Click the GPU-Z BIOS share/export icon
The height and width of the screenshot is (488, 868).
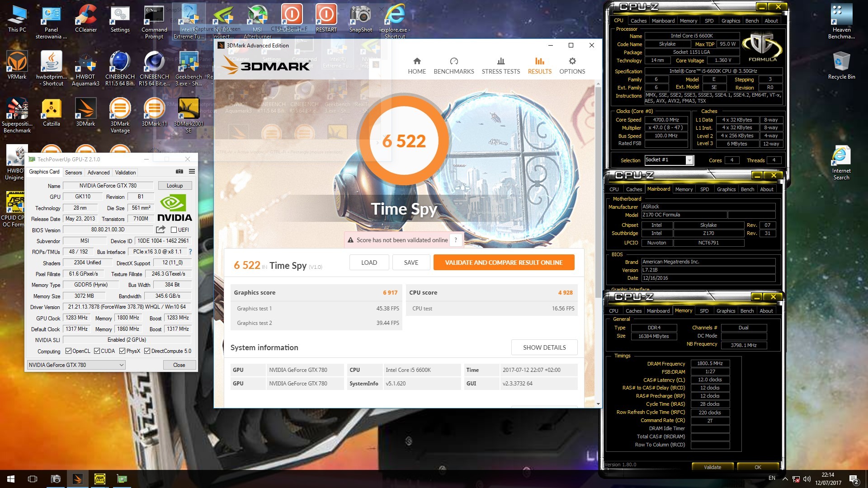160,230
